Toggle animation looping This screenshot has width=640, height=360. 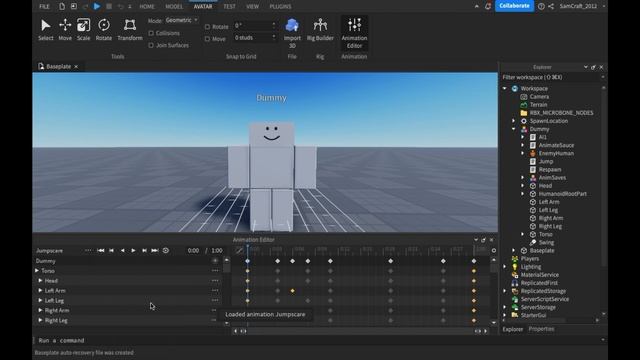166,250
